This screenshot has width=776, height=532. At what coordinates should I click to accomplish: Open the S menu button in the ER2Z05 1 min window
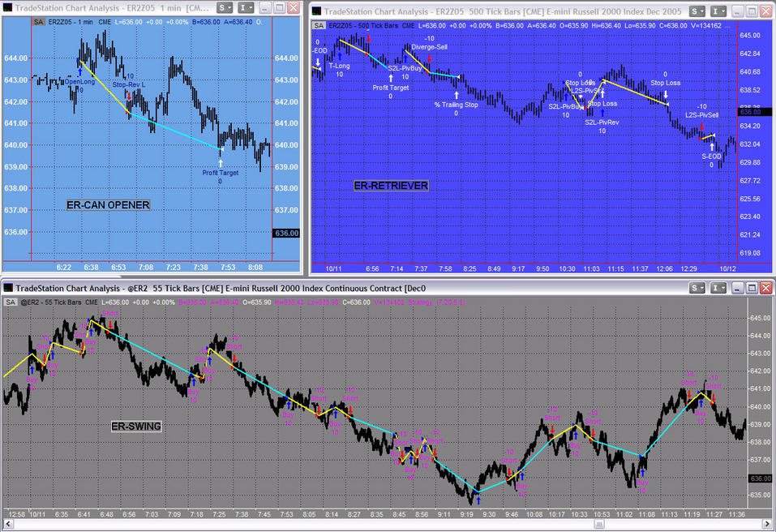point(224,8)
